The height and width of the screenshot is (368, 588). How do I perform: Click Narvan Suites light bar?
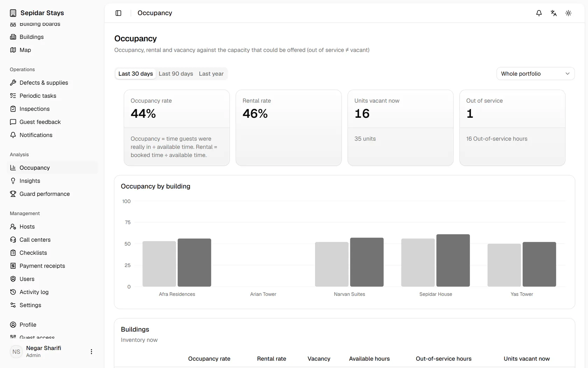(331, 264)
